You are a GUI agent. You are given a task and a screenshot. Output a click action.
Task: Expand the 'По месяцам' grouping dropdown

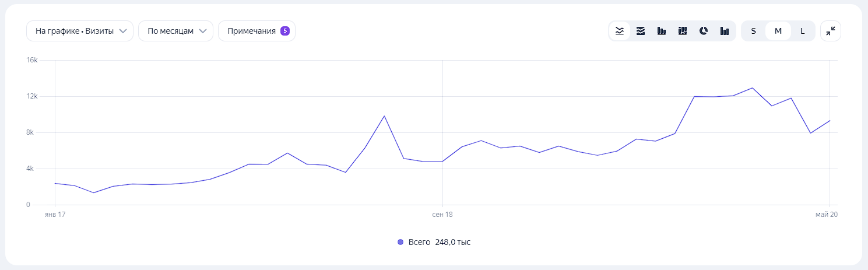pyautogui.click(x=170, y=31)
